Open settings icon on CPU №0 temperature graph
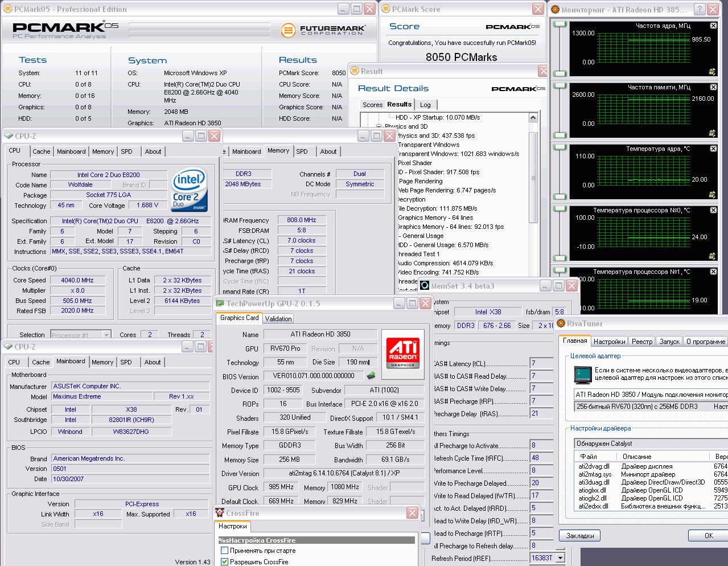Image resolution: width=728 pixels, height=566 pixels. pyautogui.click(x=712, y=256)
